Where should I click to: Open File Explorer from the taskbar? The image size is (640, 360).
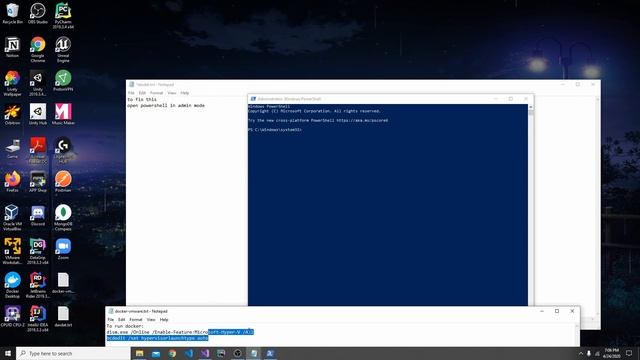[140, 353]
